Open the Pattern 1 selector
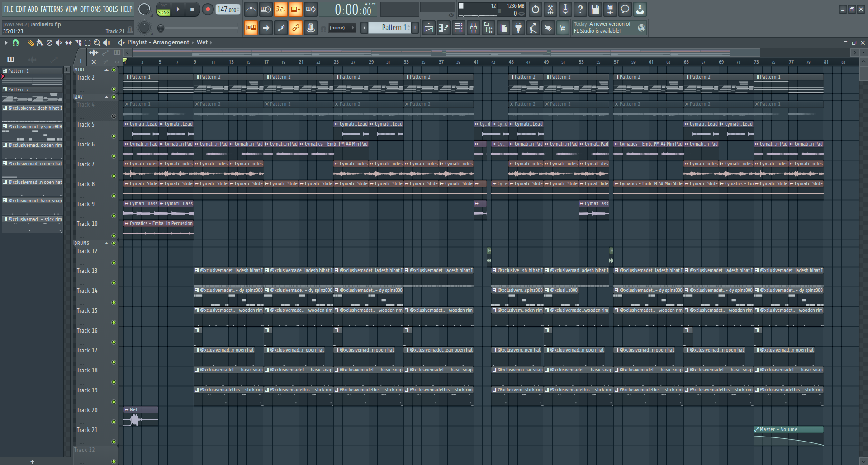This screenshot has height=465, width=868. coord(390,28)
